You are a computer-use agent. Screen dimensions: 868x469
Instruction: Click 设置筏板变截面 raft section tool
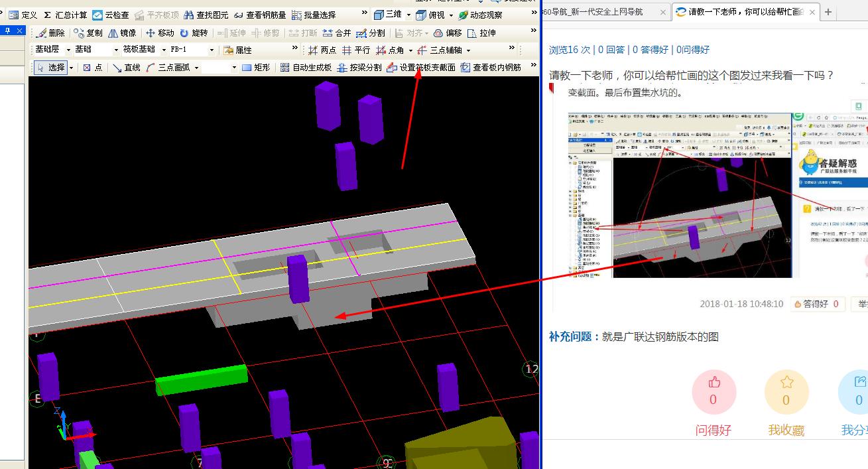[421, 67]
